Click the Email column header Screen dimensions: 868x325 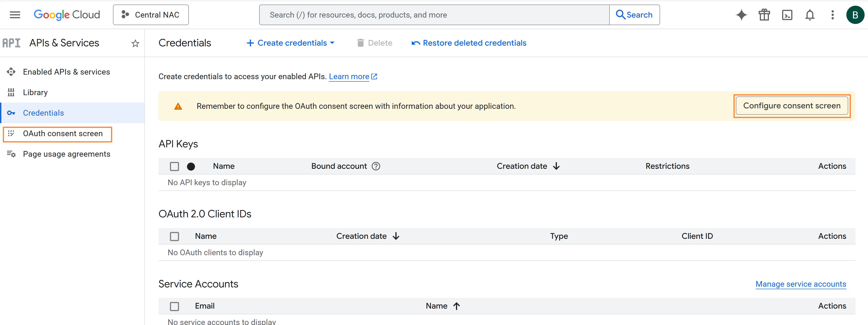(205, 306)
